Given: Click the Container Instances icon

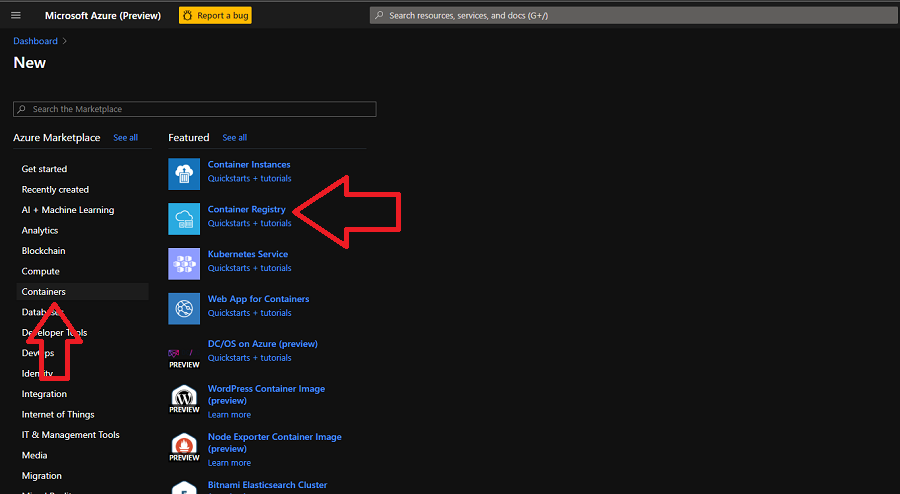Looking at the screenshot, I should pos(184,173).
